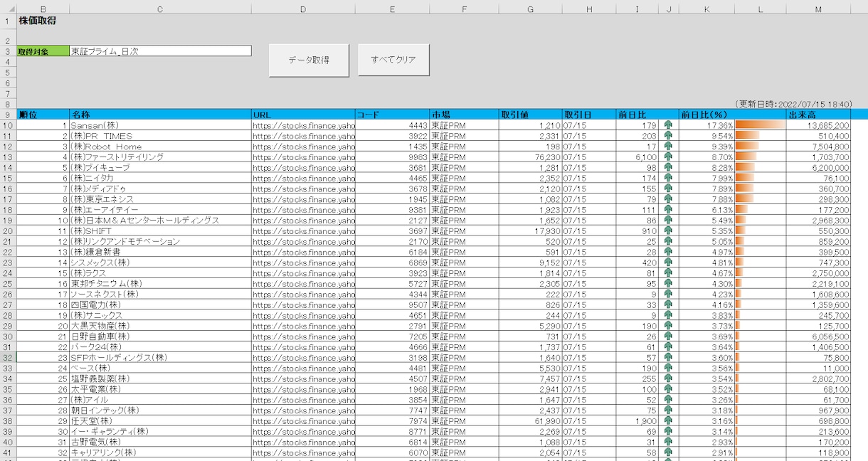Select the trade price cell 61,990
The height and width of the screenshot is (461, 868).
(x=530, y=421)
